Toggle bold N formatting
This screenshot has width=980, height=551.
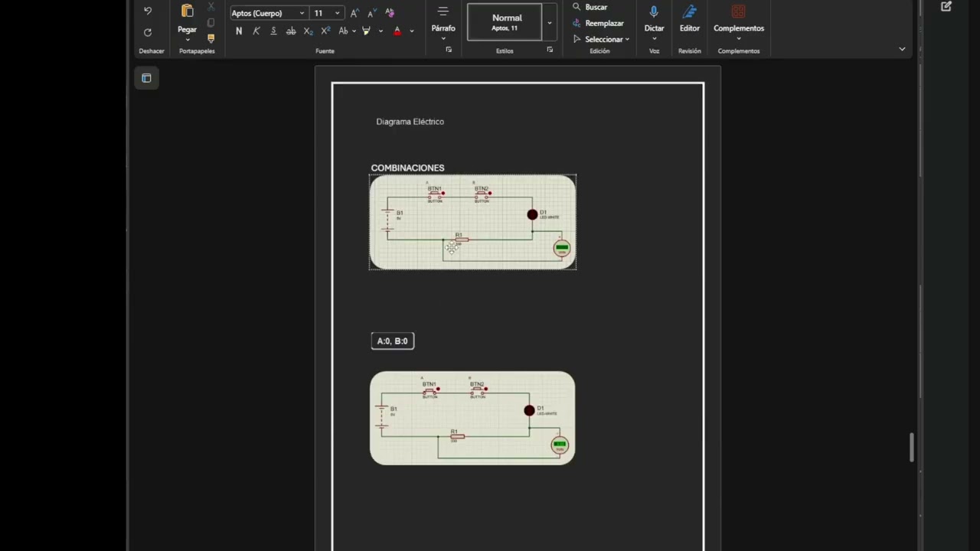(x=239, y=31)
